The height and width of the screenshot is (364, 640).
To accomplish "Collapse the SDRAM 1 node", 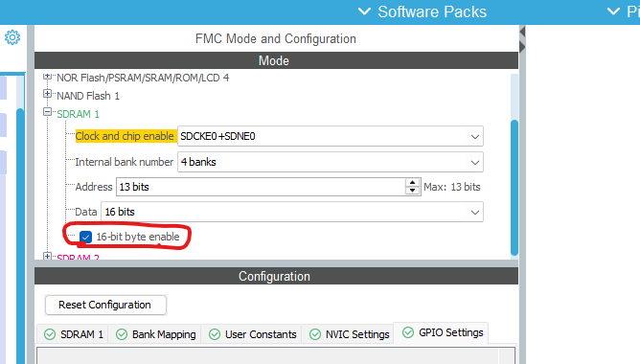I will (x=47, y=112).
